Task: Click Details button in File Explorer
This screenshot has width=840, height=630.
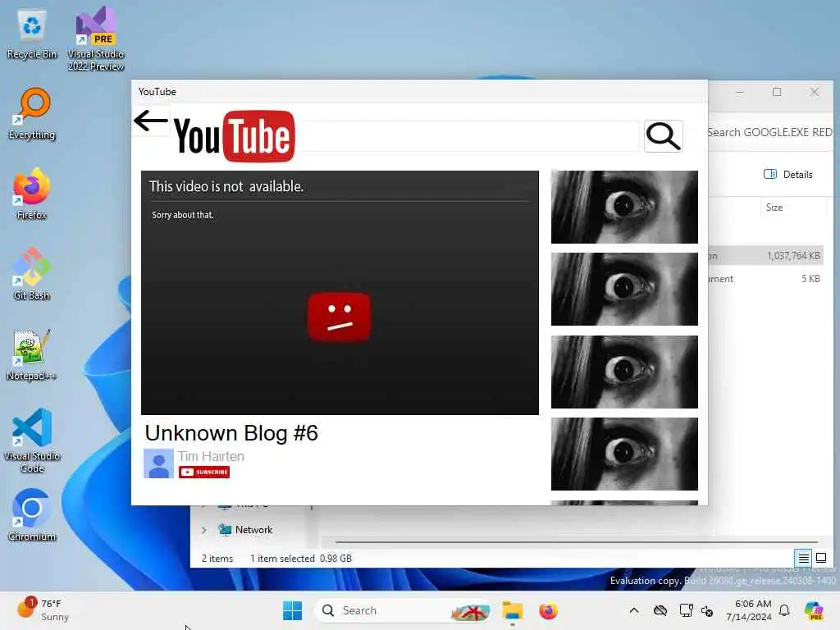Action: pos(788,175)
